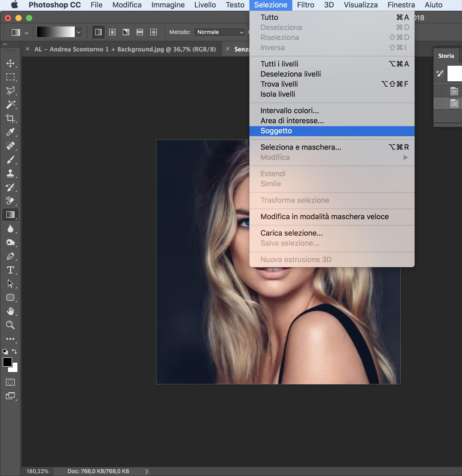This screenshot has width=462, height=476.
Task: Swap foreground and background colors
Action: point(15,351)
